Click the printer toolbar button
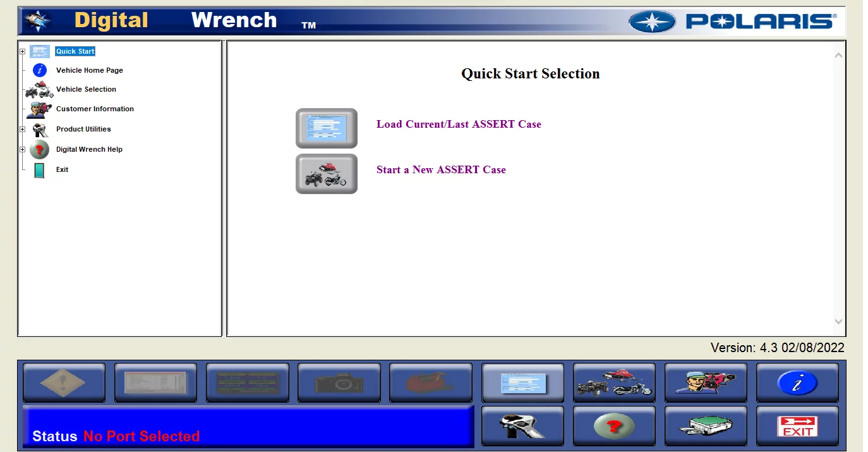Viewport: 868px width, 452px height. click(706, 426)
